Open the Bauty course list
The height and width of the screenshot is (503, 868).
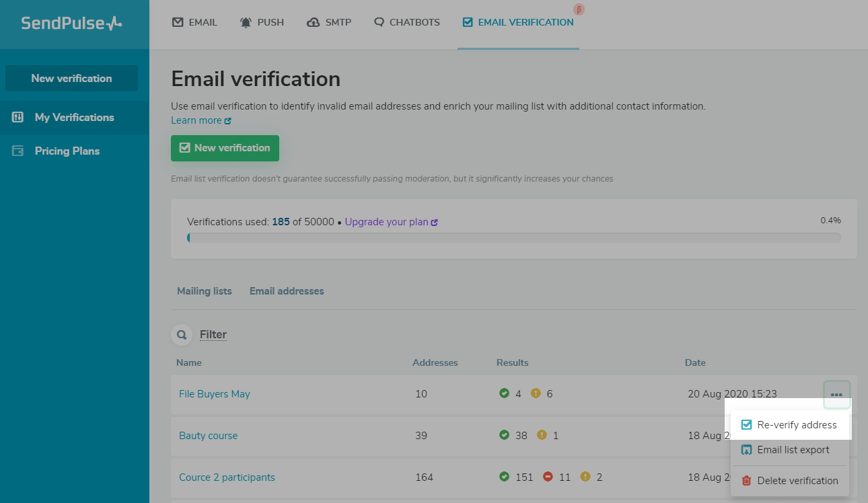pos(208,436)
